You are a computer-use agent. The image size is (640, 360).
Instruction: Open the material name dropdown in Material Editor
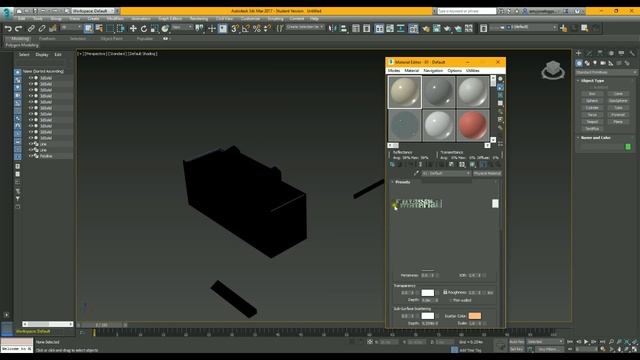(446, 173)
